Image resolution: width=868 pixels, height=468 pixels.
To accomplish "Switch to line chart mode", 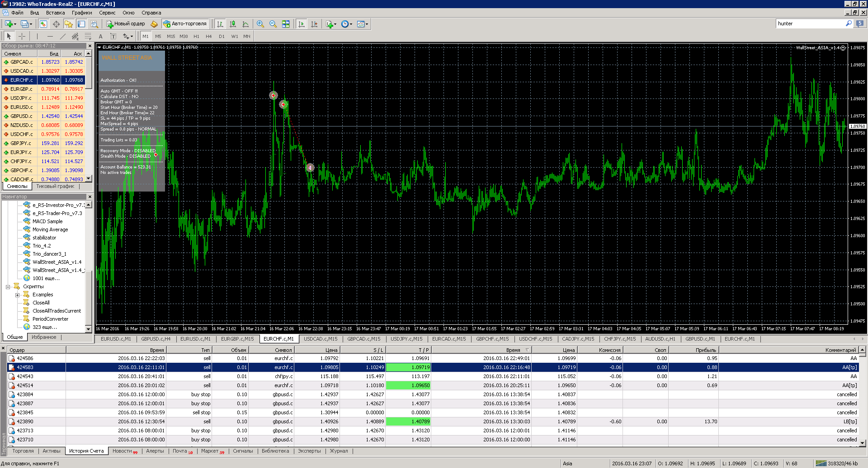I will click(x=245, y=24).
